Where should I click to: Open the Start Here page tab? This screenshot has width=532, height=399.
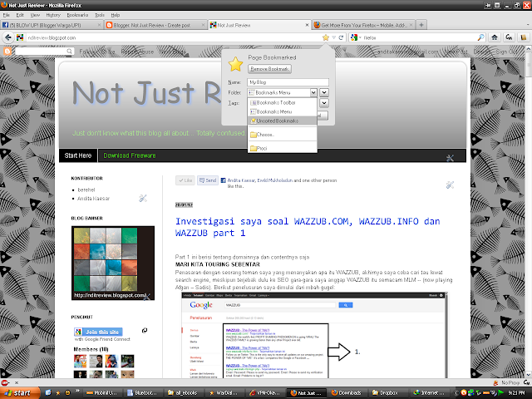tap(78, 155)
